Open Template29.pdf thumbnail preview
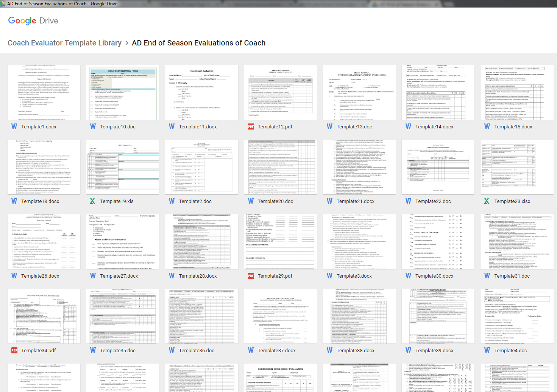This screenshot has height=392, width=557. 281,242
